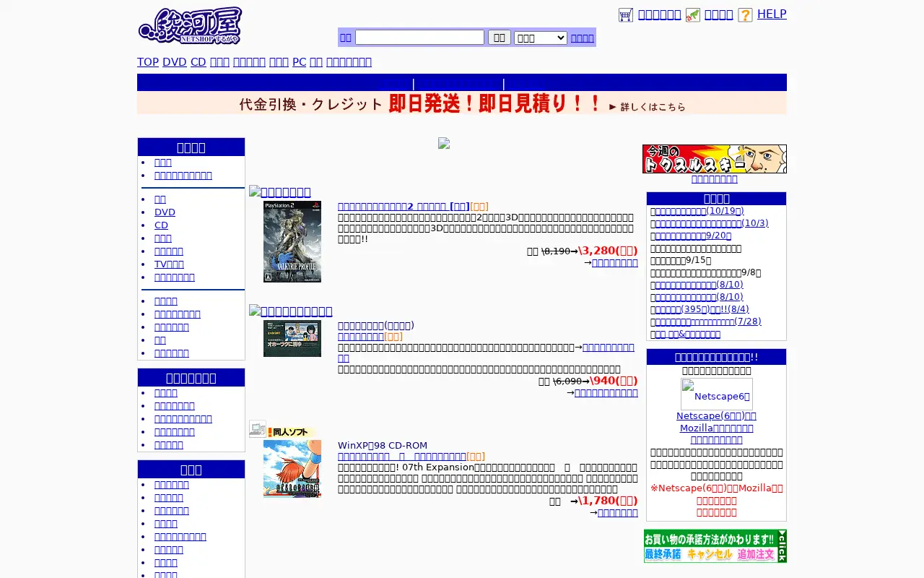Go to TOP in the top navigation
This screenshot has height=578, width=924.
click(x=148, y=62)
